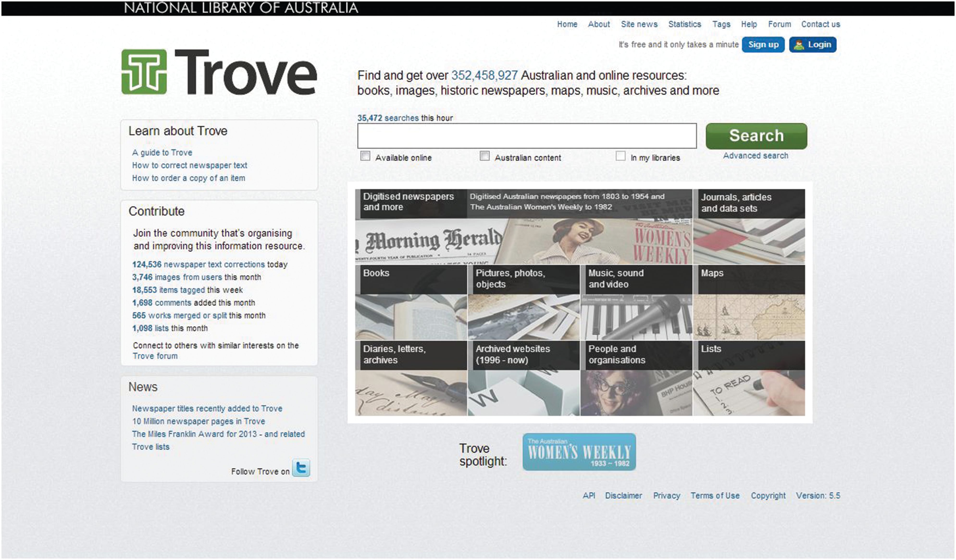The image size is (956, 560).
Task: Check the Australian content option
Action: pyautogui.click(x=485, y=156)
